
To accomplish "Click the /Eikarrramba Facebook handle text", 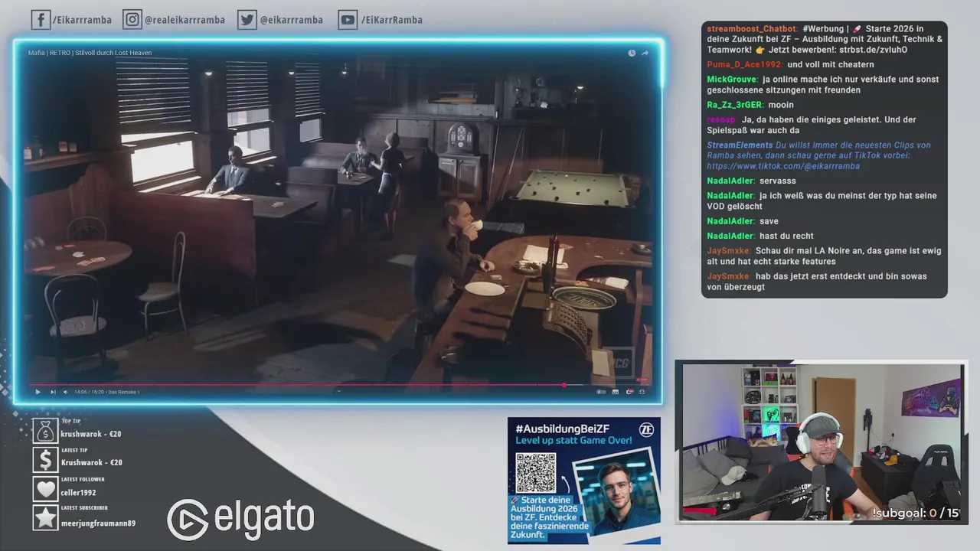I will 82,20.
